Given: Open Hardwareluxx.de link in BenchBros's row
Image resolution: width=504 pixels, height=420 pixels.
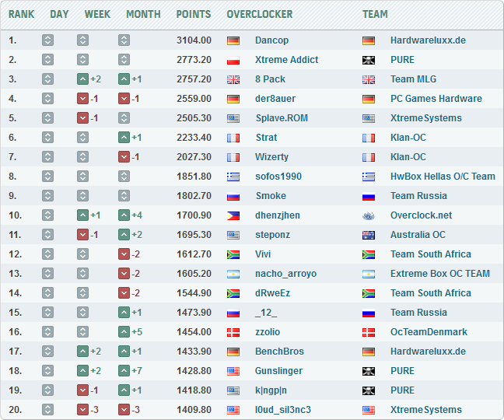Looking at the screenshot, I should (428, 352).
